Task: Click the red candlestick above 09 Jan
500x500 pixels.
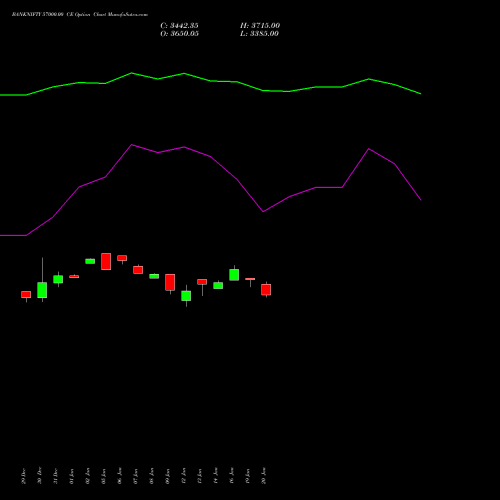Action: (x=170, y=282)
